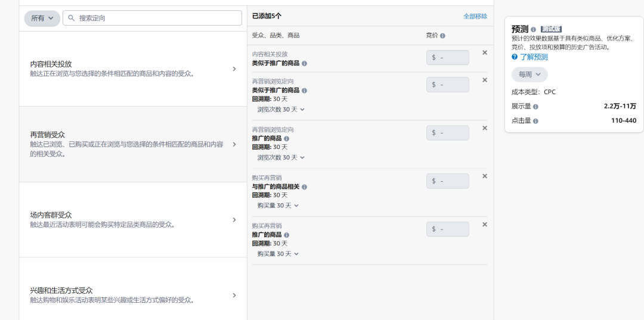
Task: Click info icon beside 与推广的商品相关
Action: coord(304,187)
